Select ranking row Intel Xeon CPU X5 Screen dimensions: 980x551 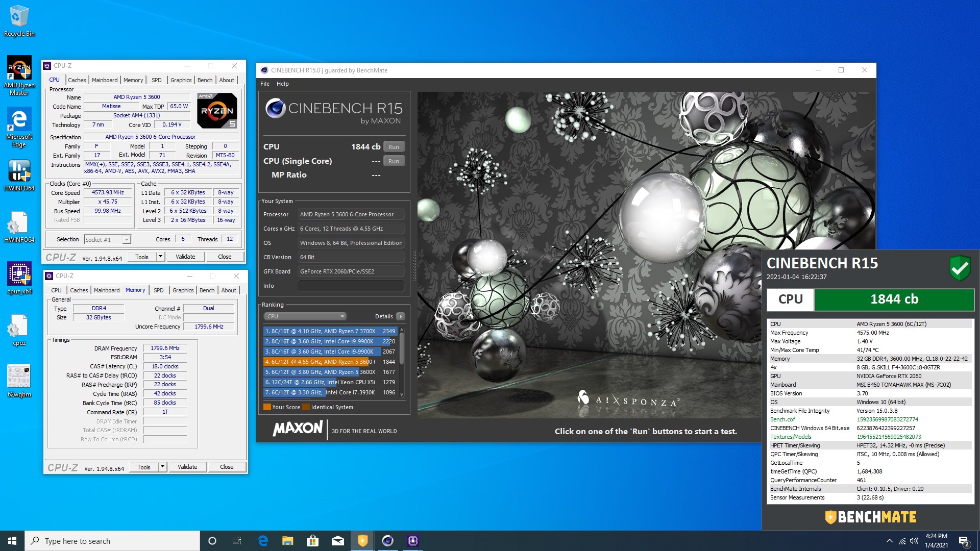(x=330, y=382)
